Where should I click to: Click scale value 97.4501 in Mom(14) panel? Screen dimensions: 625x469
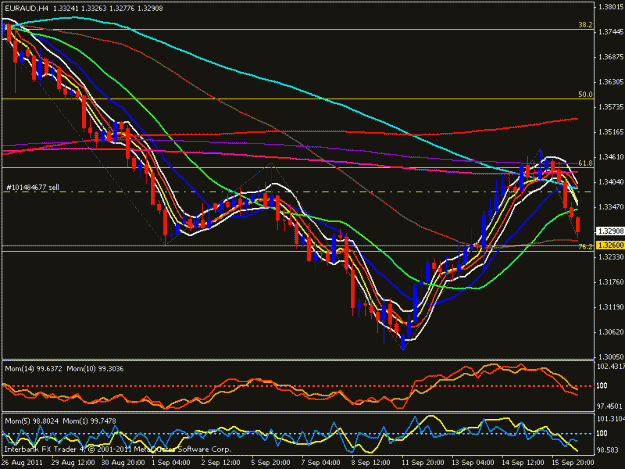(x=610, y=406)
